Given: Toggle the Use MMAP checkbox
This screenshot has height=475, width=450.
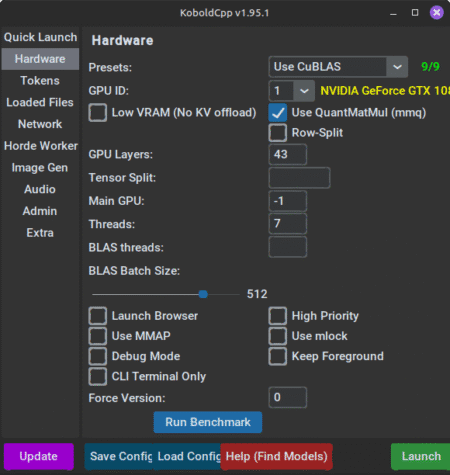Looking at the screenshot, I should [x=98, y=336].
